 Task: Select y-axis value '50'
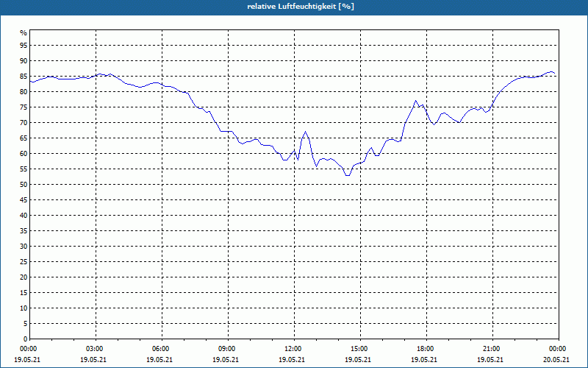(x=24, y=185)
